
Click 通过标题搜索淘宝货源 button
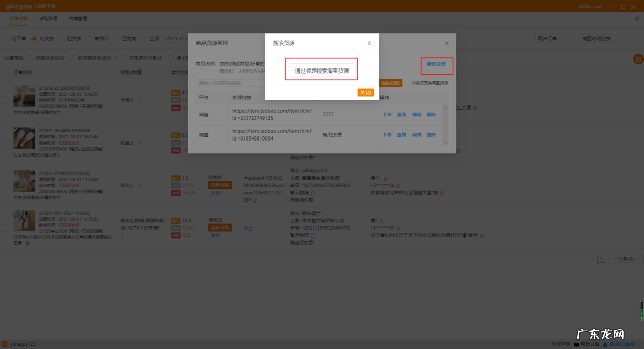click(321, 69)
